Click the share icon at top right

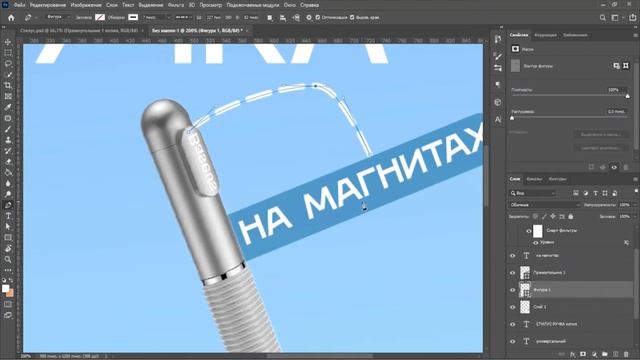click(632, 18)
